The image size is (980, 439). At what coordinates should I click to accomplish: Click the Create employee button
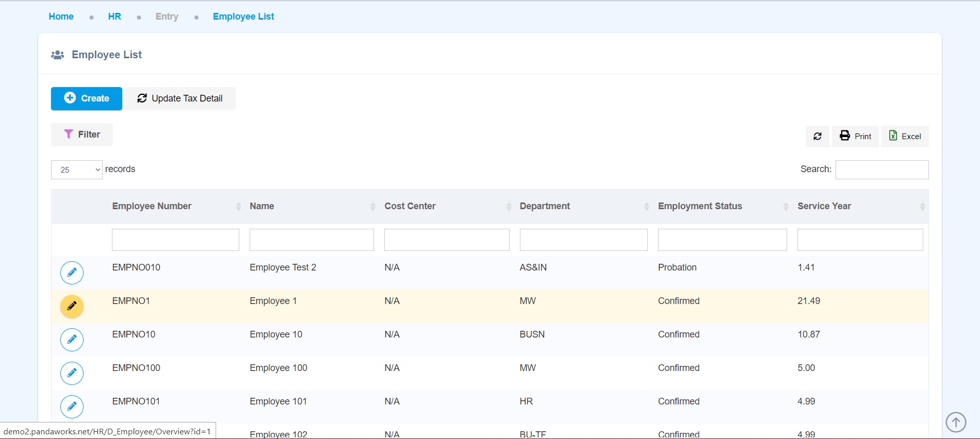[86, 98]
